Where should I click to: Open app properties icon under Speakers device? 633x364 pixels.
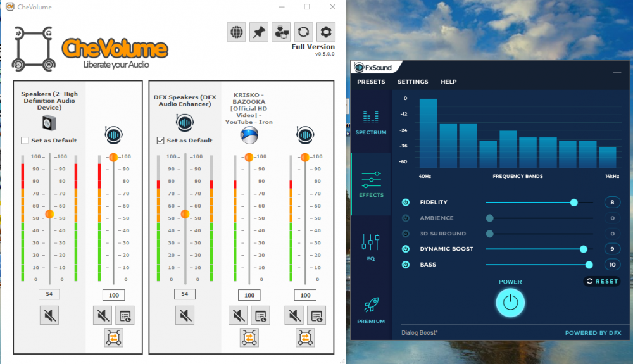[125, 315]
